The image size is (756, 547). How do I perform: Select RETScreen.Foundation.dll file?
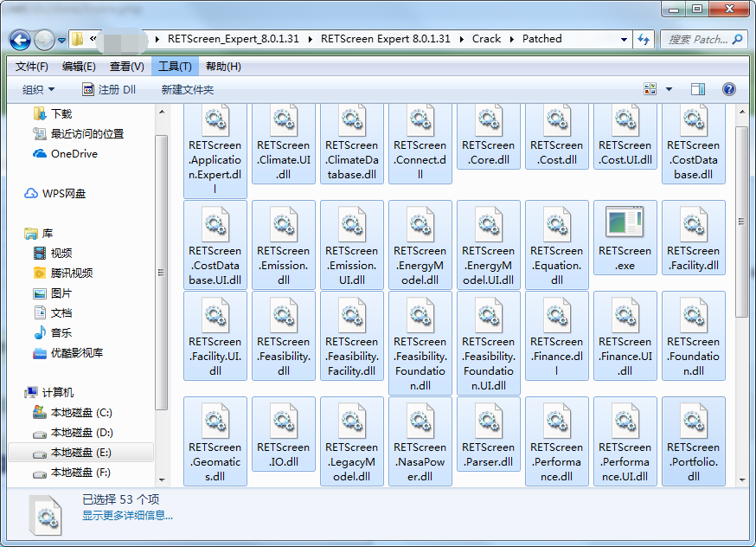point(694,335)
